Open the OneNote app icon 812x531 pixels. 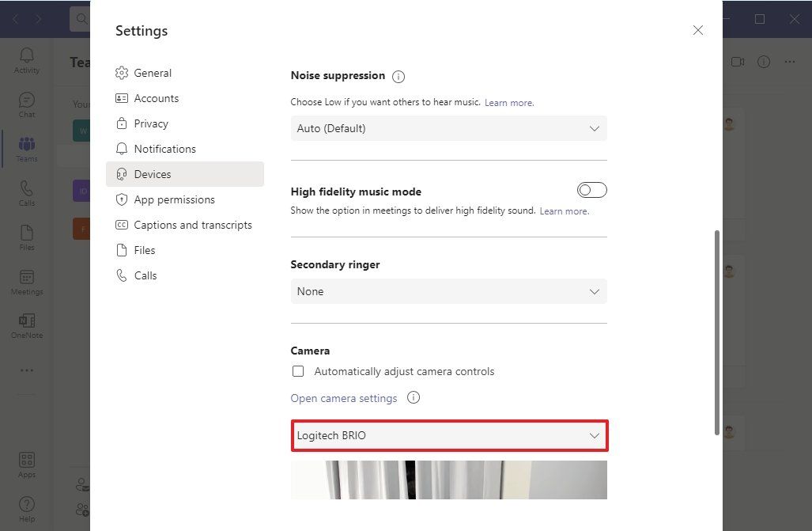pos(27,324)
